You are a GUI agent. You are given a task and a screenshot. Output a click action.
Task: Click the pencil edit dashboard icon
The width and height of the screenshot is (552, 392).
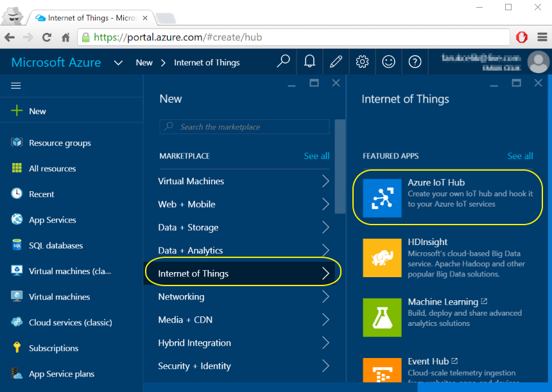click(336, 62)
